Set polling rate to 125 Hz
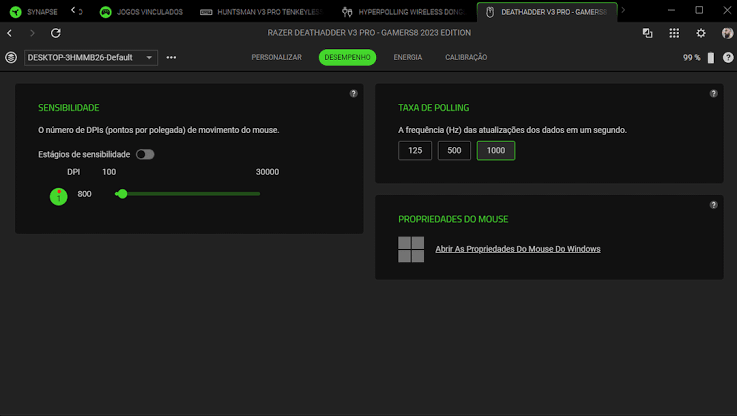The height and width of the screenshot is (416, 737). tap(415, 150)
